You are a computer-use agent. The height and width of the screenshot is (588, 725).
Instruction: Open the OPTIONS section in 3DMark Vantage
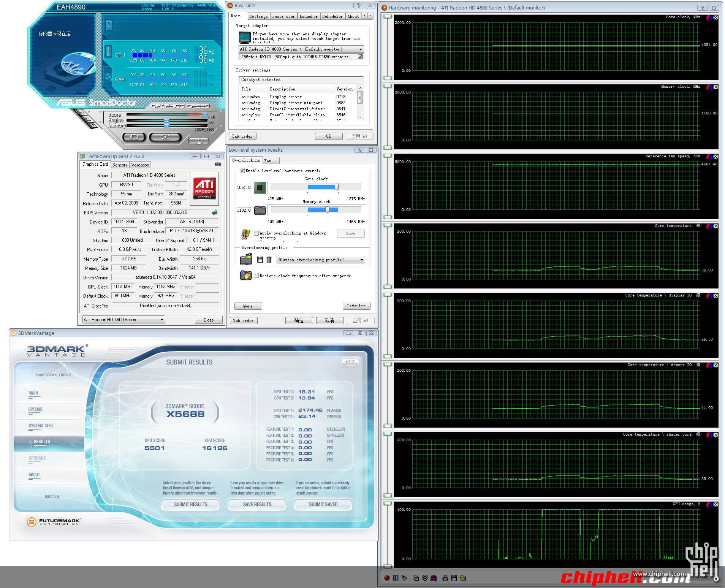point(35,409)
